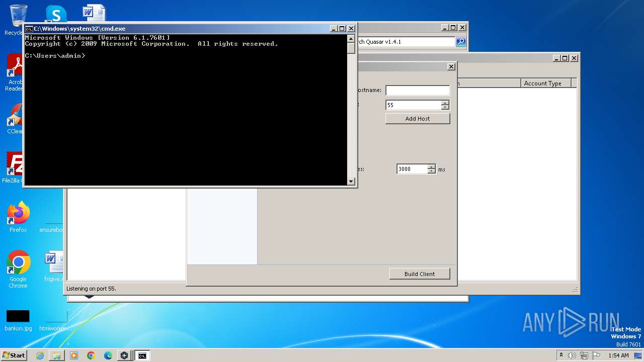This screenshot has width=644, height=362.
Task: Click the network tray icon
Action: (x=584, y=355)
